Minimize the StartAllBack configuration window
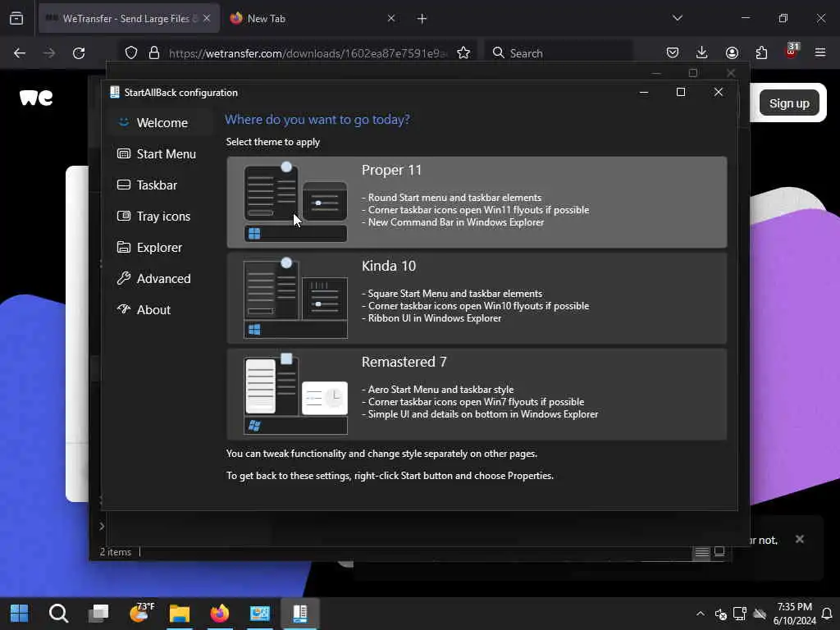This screenshot has width=840, height=630. 644,92
